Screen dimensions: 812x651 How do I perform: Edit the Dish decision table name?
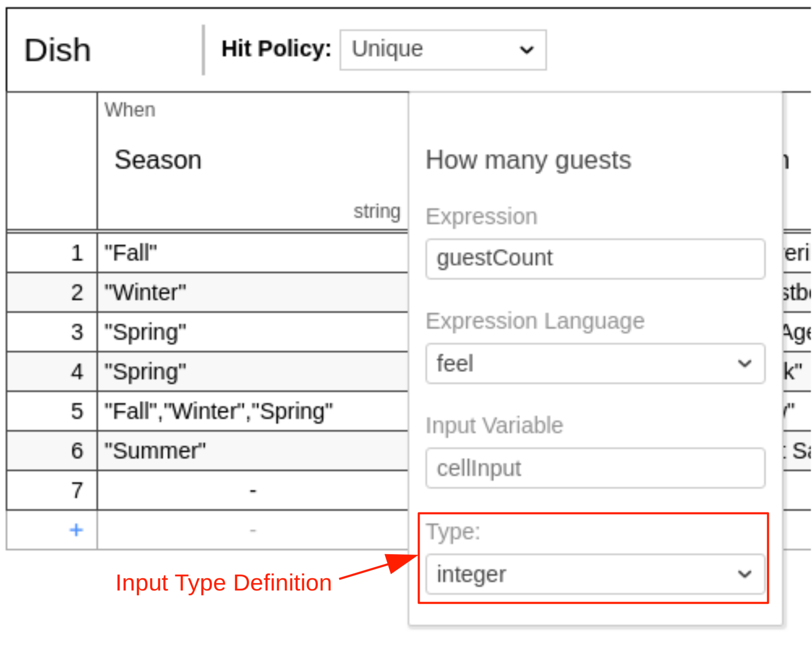click(x=57, y=49)
